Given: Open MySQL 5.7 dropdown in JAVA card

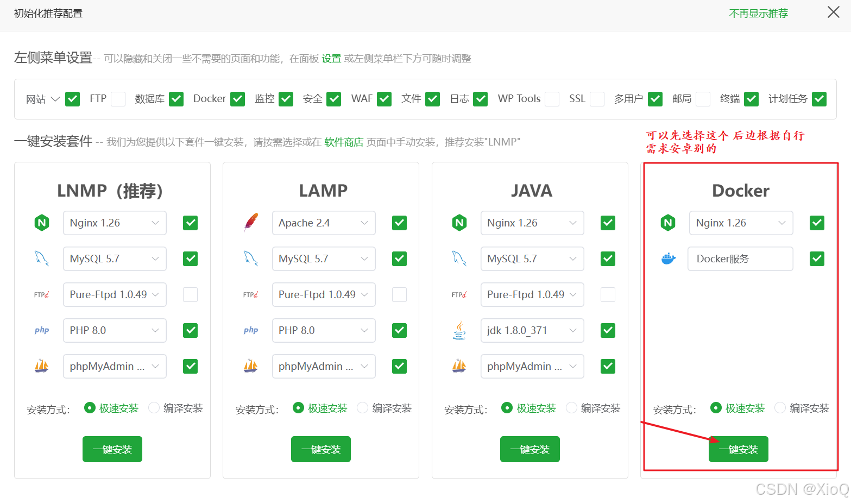Looking at the screenshot, I should (x=532, y=259).
